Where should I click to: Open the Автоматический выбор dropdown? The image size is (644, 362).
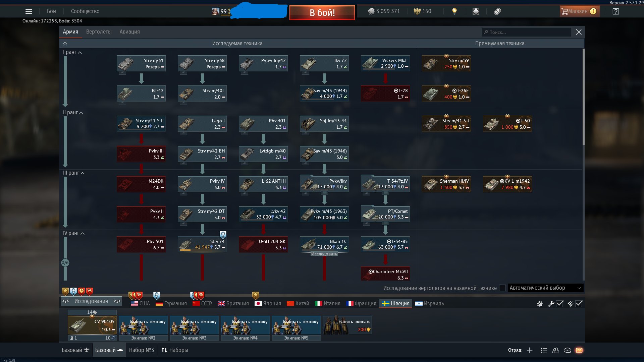pyautogui.click(x=546, y=288)
